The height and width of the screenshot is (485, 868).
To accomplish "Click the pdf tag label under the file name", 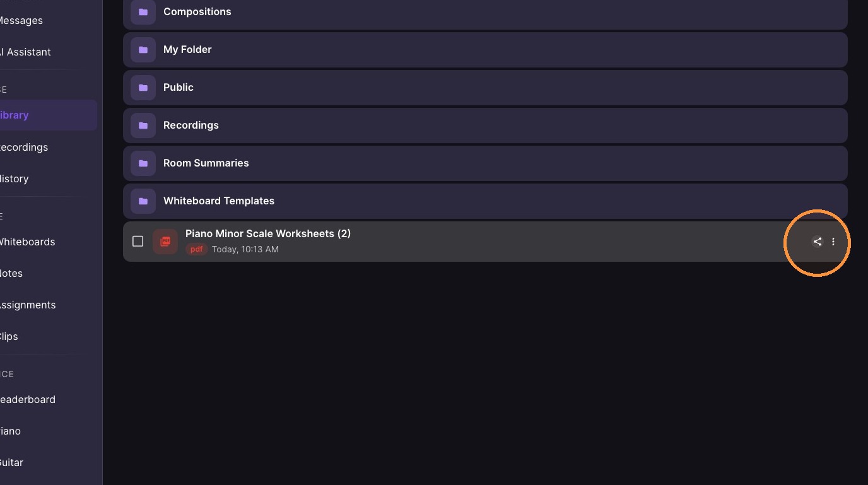I will (196, 249).
